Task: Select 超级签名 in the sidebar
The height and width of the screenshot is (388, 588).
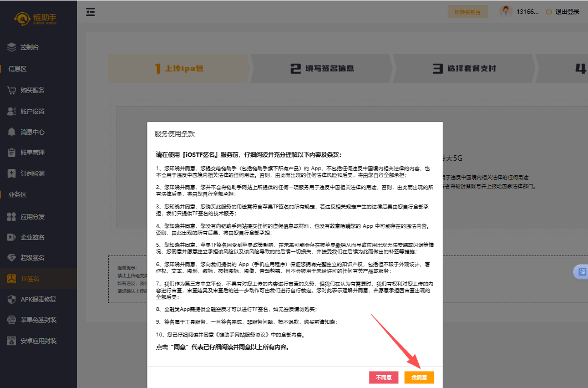Action: [x=32, y=258]
